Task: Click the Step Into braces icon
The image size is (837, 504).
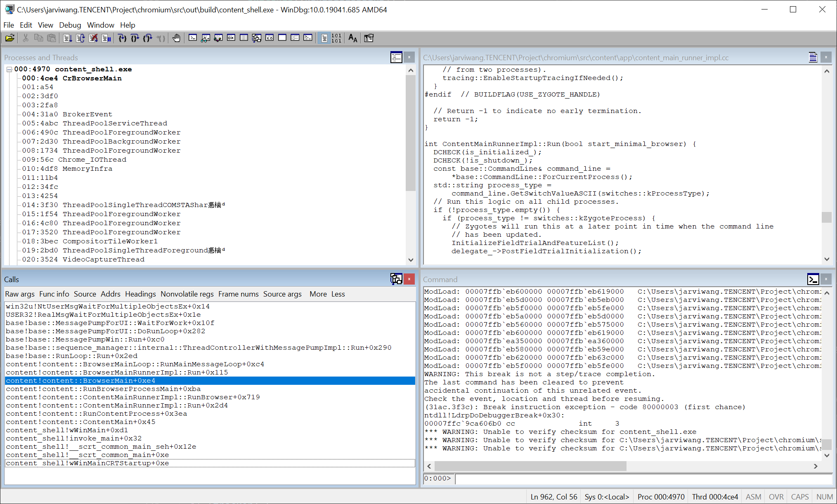Action: [122, 38]
